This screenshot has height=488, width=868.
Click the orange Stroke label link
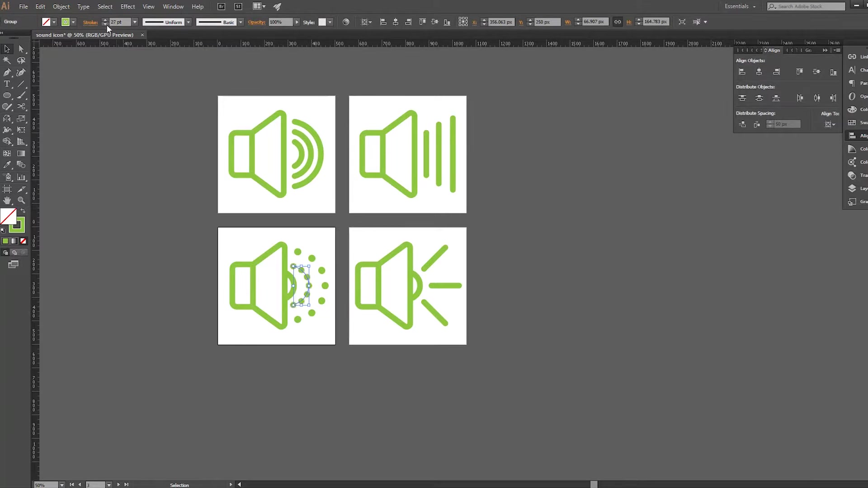coord(90,22)
